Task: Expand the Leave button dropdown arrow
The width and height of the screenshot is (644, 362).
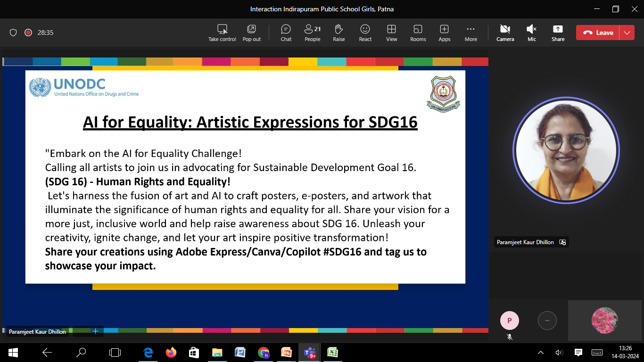Action: pyautogui.click(x=627, y=33)
